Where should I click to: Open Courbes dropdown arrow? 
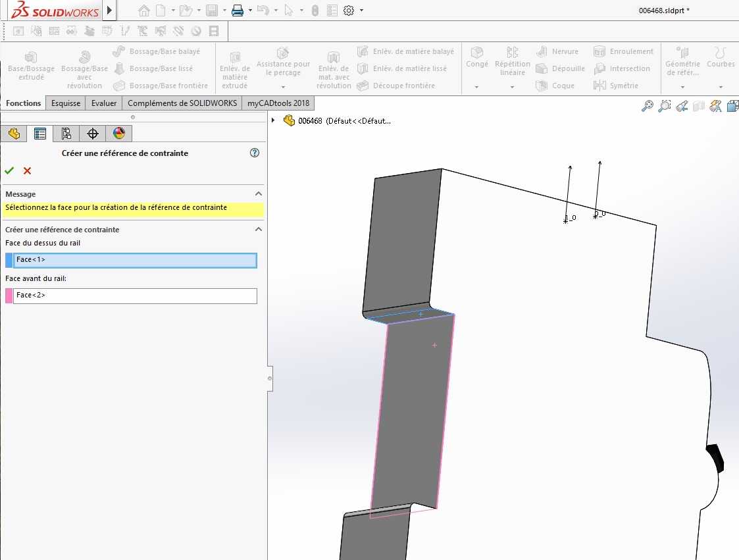point(721,88)
